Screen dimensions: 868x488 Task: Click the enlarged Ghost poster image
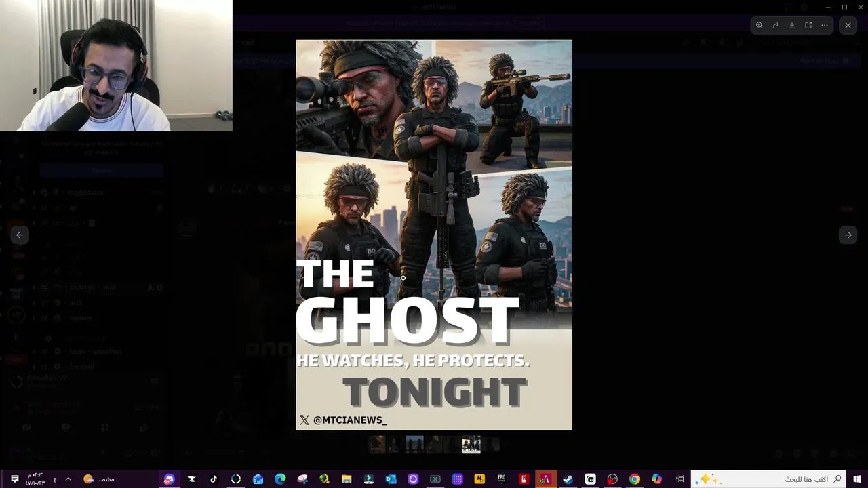[x=434, y=235]
